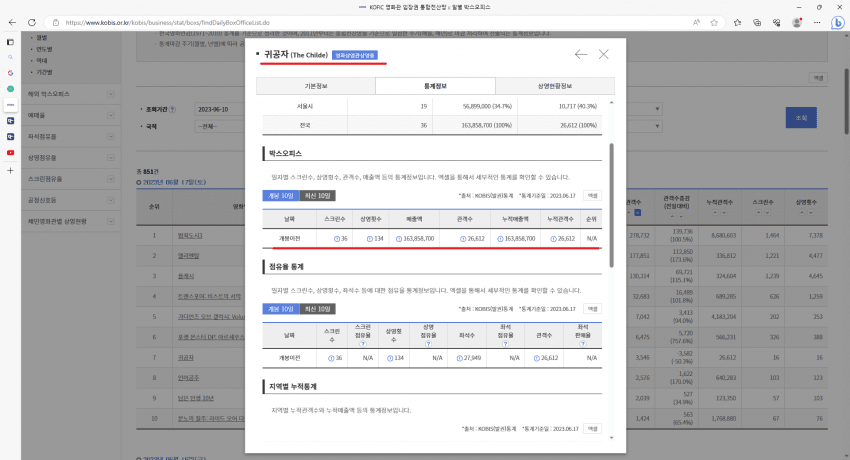
Task: Select 개봉 10일 under 점유율 통계 section
Action: [x=281, y=309]
